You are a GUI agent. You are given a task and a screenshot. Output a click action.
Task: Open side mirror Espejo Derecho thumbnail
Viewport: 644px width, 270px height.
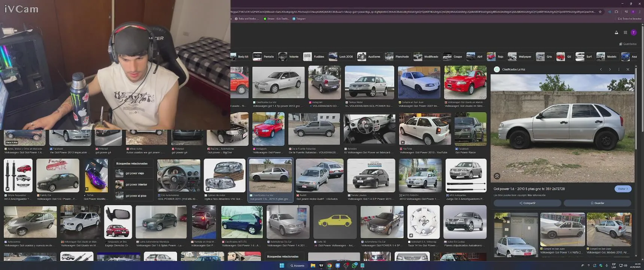pyautogui.click(x=118, y=222)
